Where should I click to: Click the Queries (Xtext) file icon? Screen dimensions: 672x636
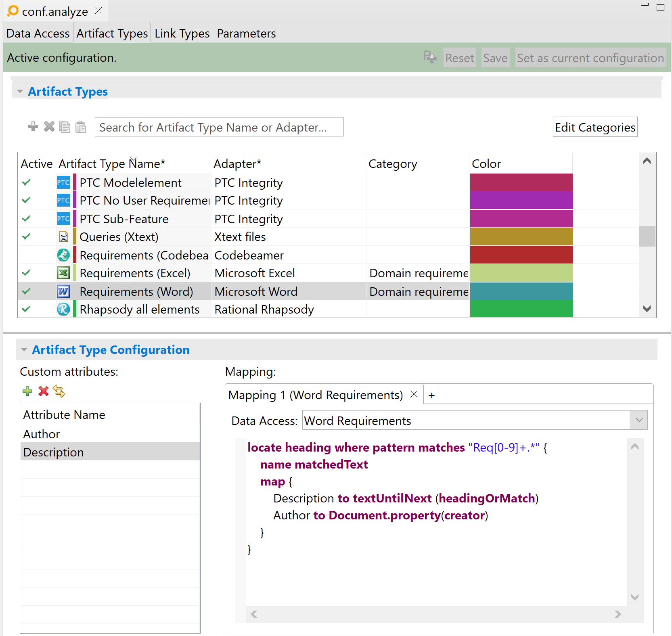coord(63,236)
